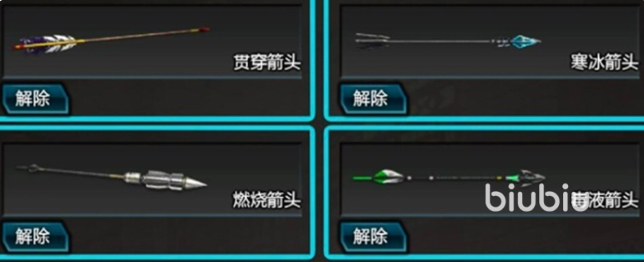Select the 燃烧箭头 burning arrow image
Viewport: 644px width, 262px height.
click(x=111, y=177)
